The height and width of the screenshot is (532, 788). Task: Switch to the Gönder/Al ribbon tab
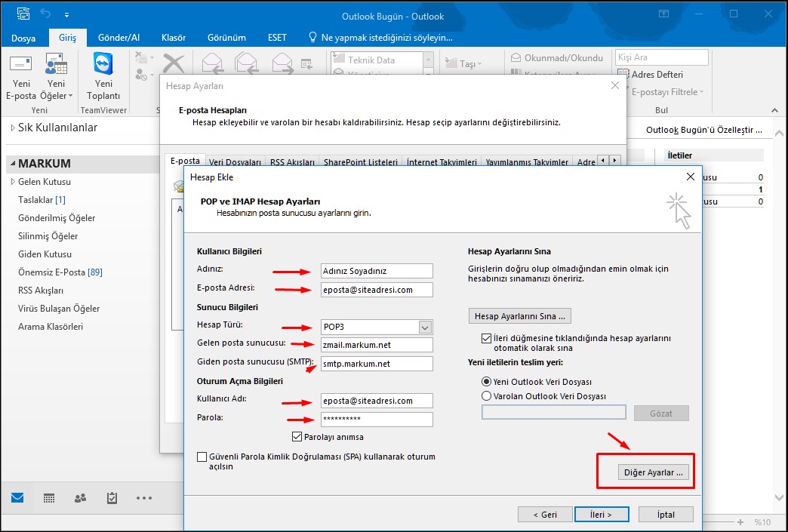click(119, 38)
